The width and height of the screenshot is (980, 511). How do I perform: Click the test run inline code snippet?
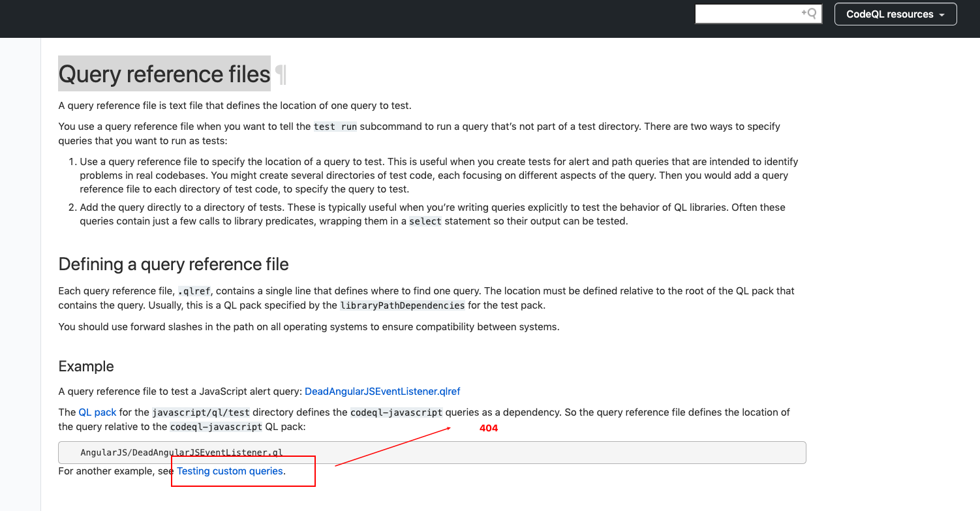(x=335, y=126)
